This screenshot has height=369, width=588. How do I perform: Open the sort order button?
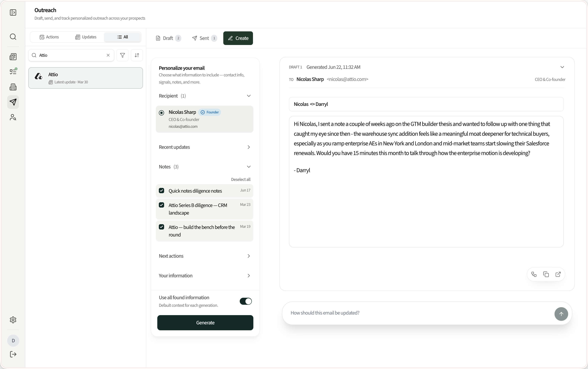click(x=137, y=55)
